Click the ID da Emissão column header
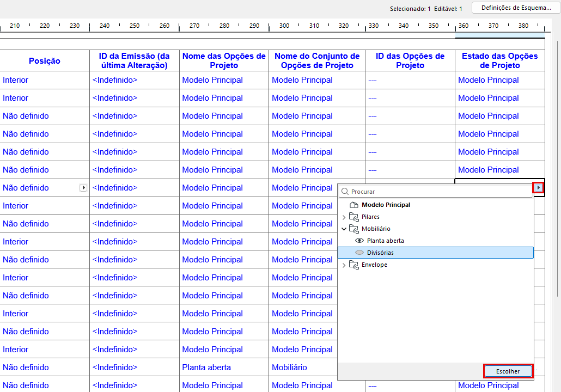Screen dimensions: 561x392 click(x=134, y=61)
